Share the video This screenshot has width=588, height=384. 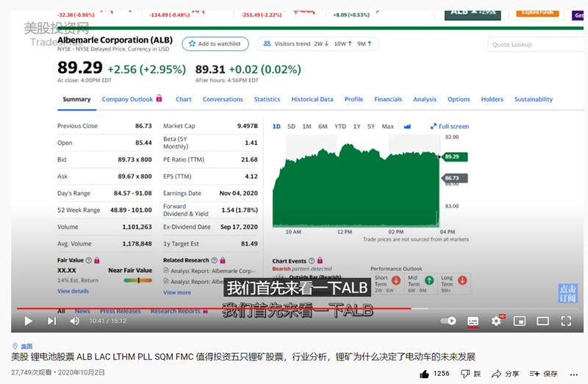(x=505, y=374)
